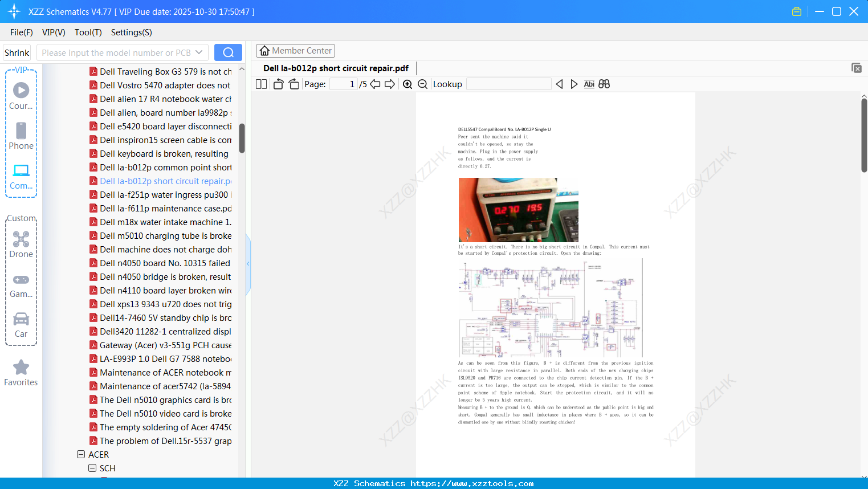Screen dimensions: 868x489
Task: Open the Settings(S) menu
Action: coord(132,32)
